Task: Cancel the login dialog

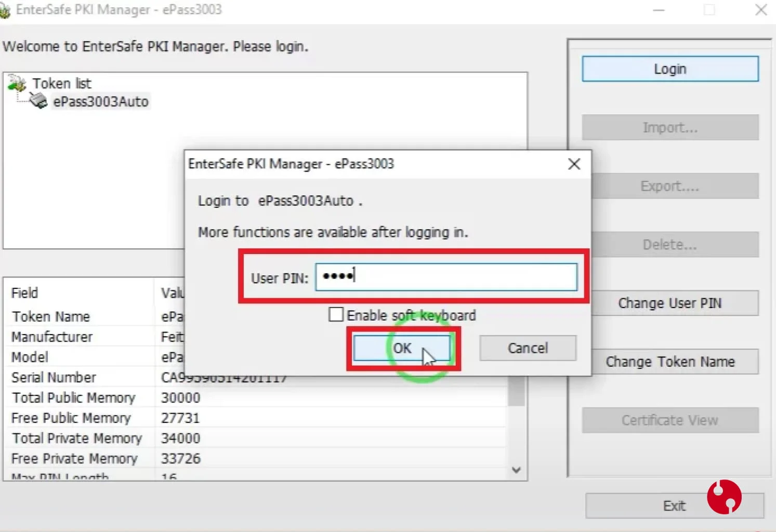Action: coord(528,348)
